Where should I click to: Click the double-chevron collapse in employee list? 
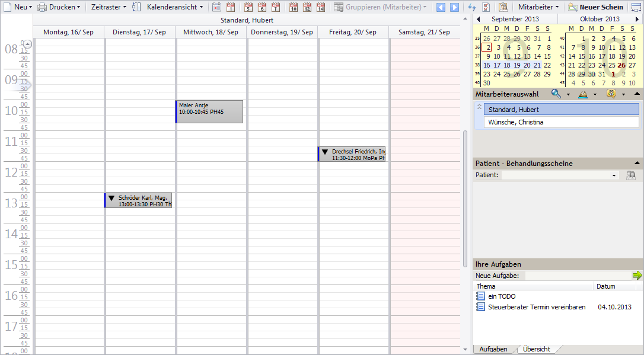pyautogui.click(x=479, y=107)
